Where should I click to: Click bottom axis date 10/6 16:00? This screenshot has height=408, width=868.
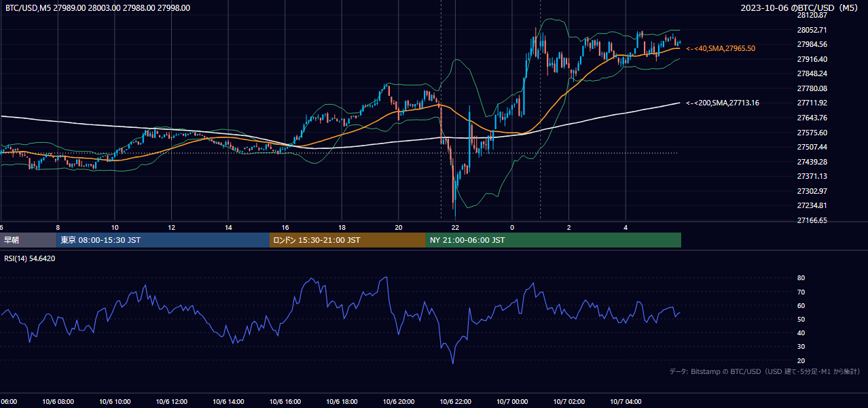pyautogui.click(x=285, y=402)
